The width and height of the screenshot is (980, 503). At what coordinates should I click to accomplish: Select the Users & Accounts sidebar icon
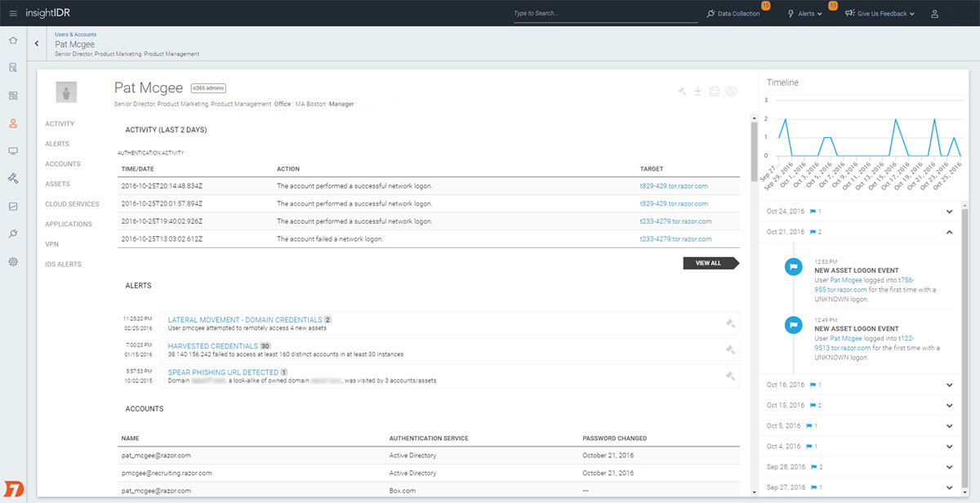[13, 123]
